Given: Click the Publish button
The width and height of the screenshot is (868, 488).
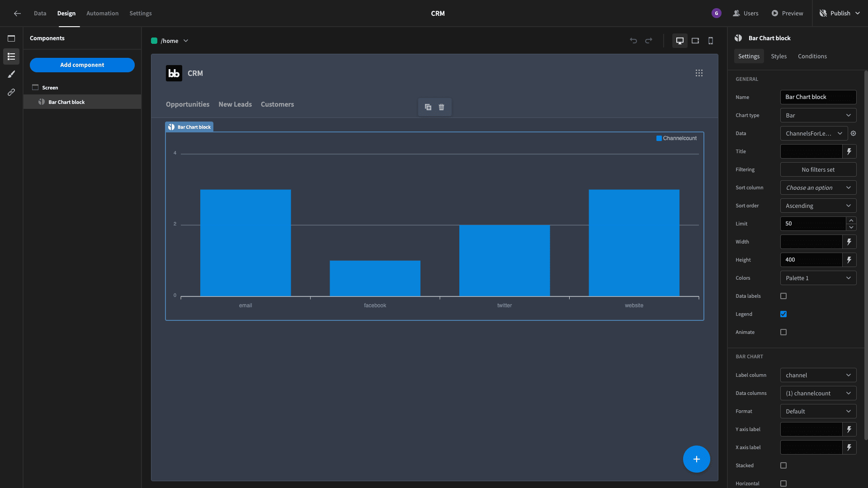Looking at the screenshot, I should click(840, 14).
